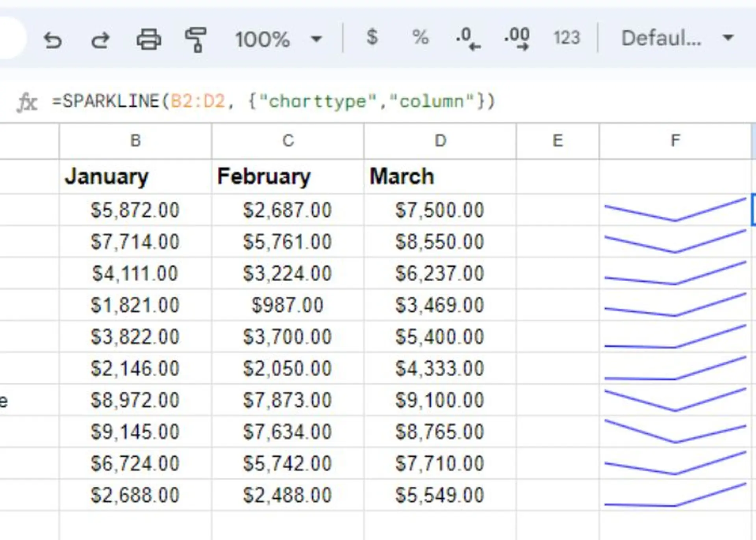756x540 pixels.
Task: Format as percent using the % icon
Action: point(420,38)
